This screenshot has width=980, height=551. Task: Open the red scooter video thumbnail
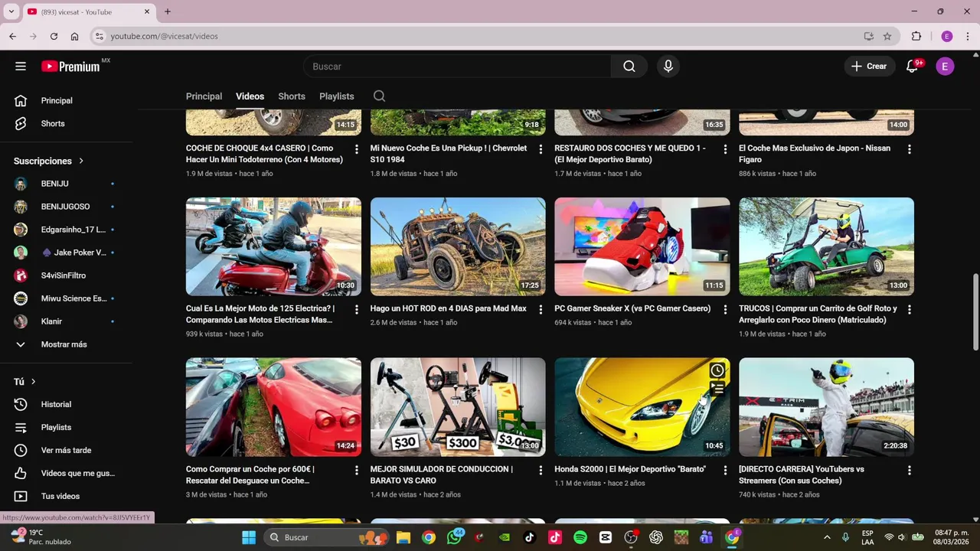tap(273, 246)
